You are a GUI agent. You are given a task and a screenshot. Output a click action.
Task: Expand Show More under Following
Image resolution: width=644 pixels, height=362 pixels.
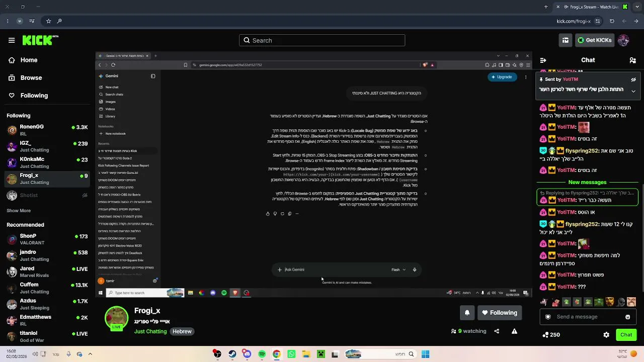(x=19, y=211)
